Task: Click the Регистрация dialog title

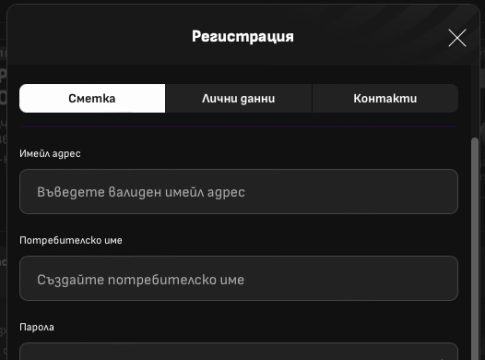Action: pyautogui.click(x=243, y=36)
